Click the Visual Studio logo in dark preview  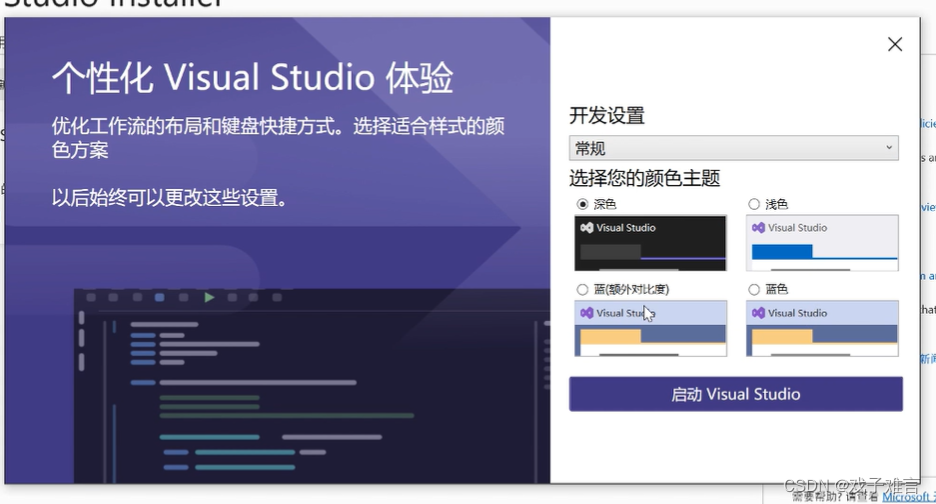pos(587,228)
